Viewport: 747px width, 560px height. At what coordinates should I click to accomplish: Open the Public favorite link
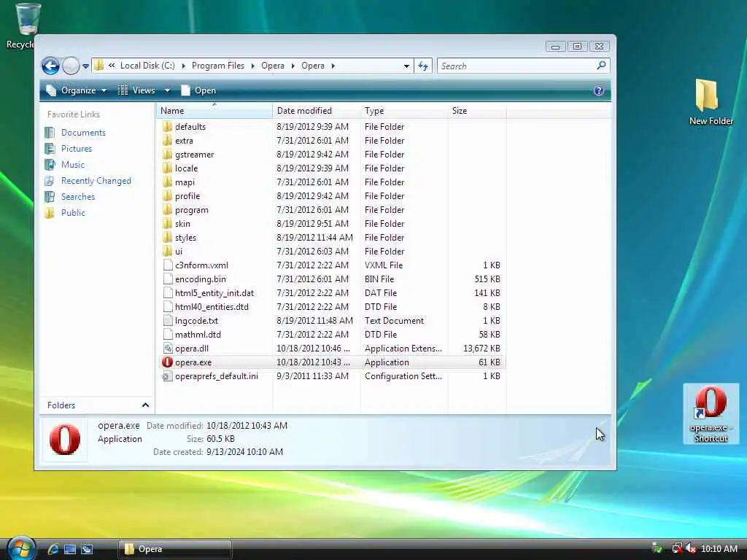pos(73,213)
